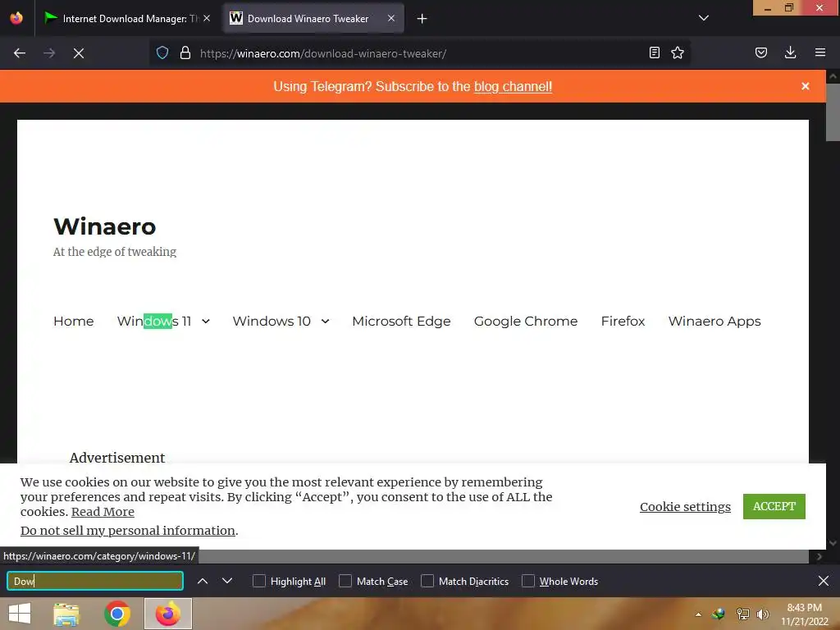Close the find bar
This screenshot has width=840, height=630.
click(x=824, y=581)
